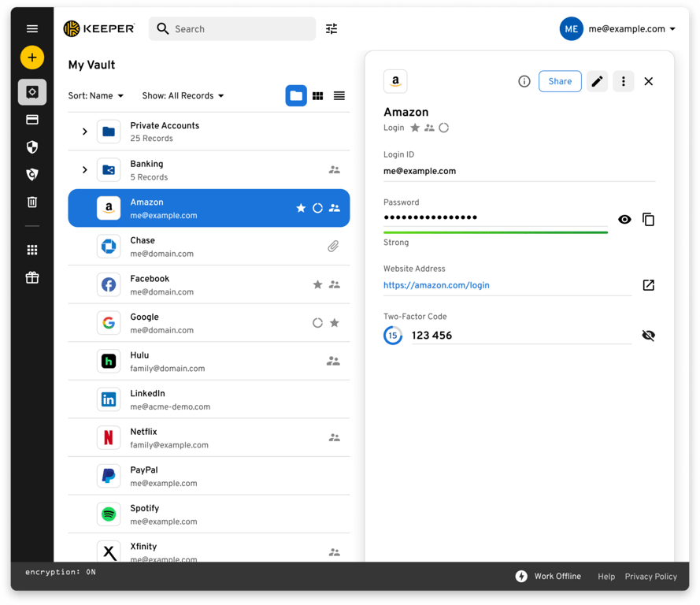This screenshot has width=700, height=605.
Task: Click the attachment paperclip on the Chase row
Action: (333, 246)
